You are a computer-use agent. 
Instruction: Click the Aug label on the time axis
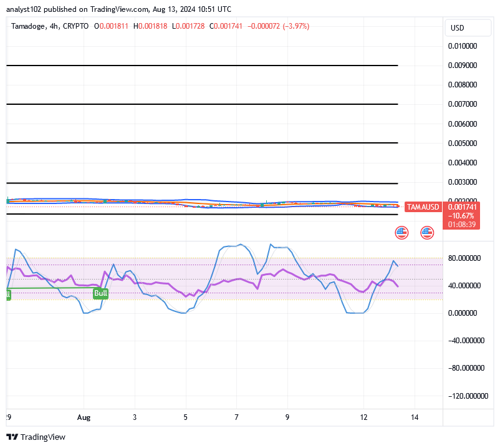click(84, 418)
